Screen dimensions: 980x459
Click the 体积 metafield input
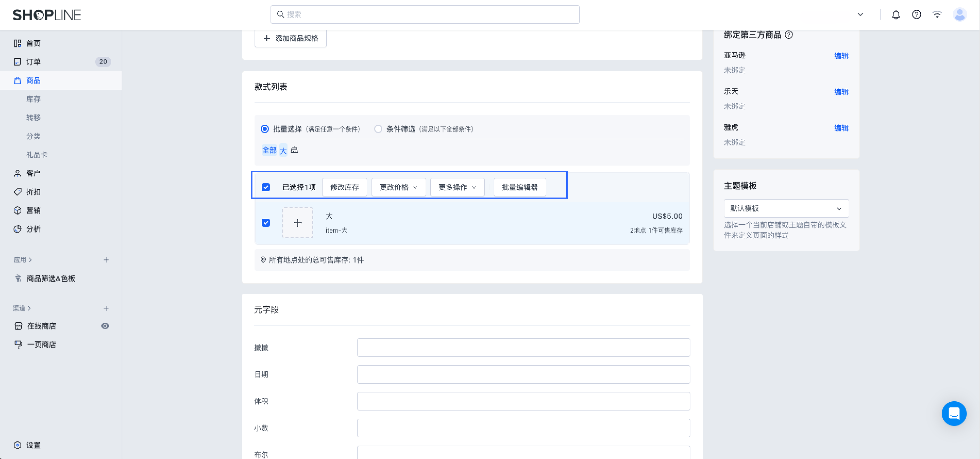pyautogui.click(x=523, y=401)
